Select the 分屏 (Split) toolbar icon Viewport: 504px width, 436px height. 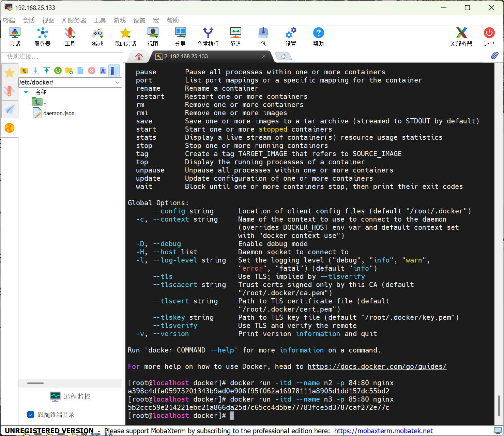coord(180,37)
